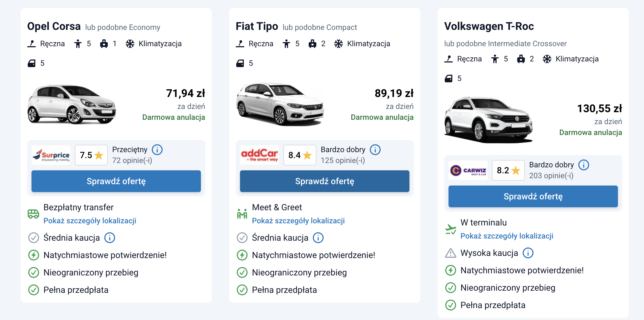Click the addCar supplier logo
644x320 pixels.
click(x=260, y=155)
